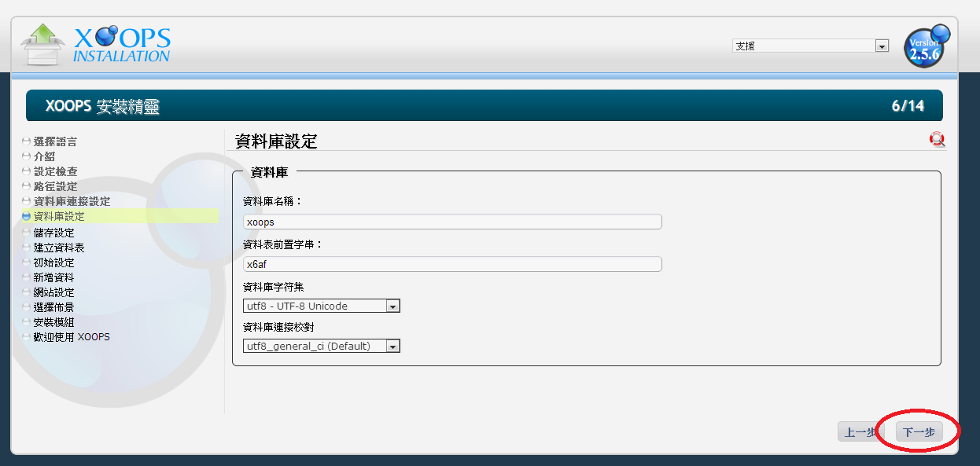Click 新增資料 step in sidebar
Screen dimensions: 980x466
coord(53,277)
